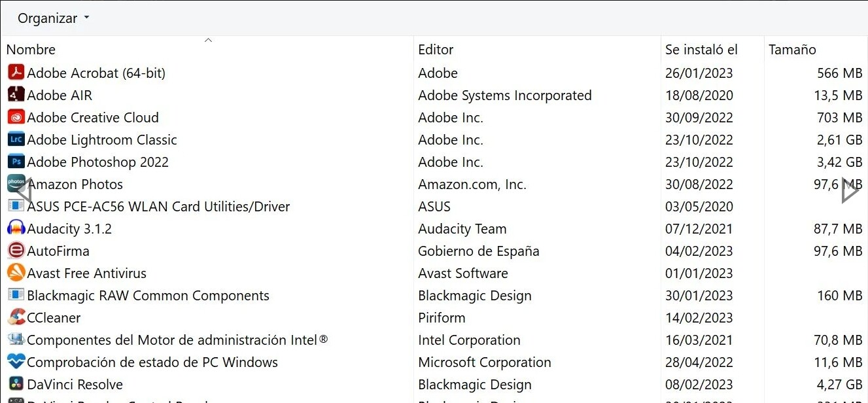Click the Adobe AIR program icon
Screen dimensions: 868x403
click(16, 95)
